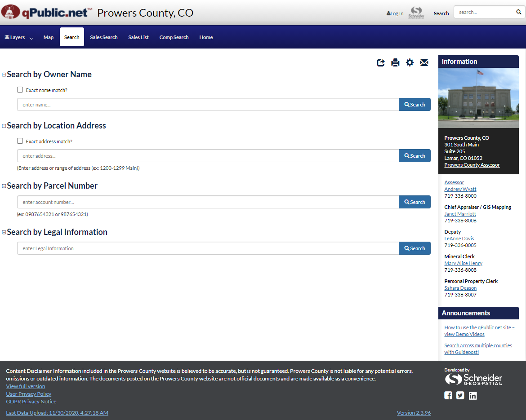This screenshot has height=420, width=526.
Task: Click Search button for legal information
Action: pos(415,248)
